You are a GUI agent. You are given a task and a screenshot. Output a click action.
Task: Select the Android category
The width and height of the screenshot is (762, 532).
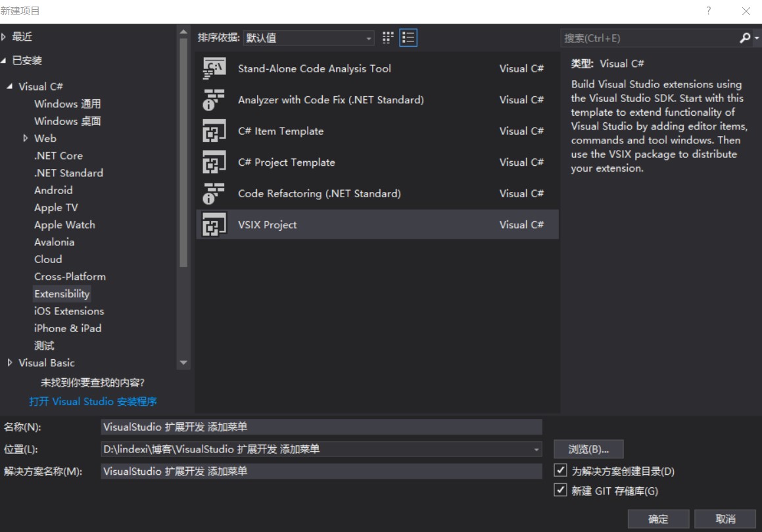pos(53,190)
